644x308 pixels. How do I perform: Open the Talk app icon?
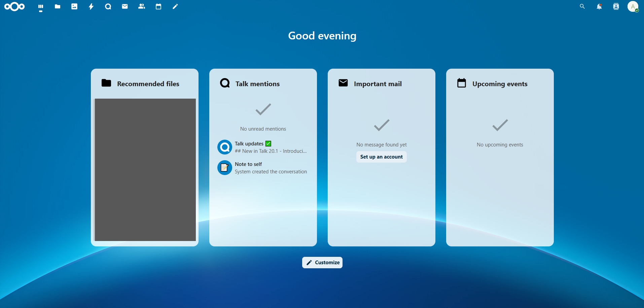108,6
